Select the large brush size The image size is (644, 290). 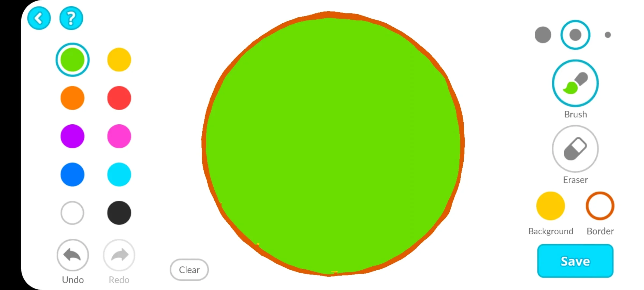click(x=543, y=35)
